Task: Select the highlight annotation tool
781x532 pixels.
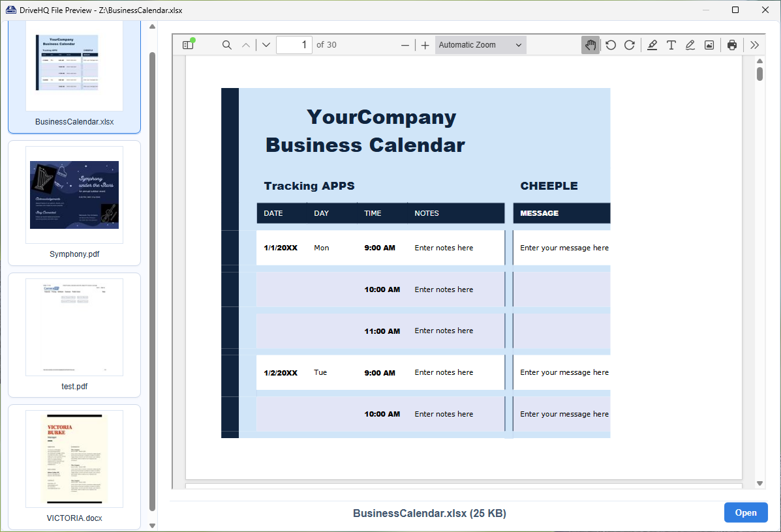Action: [x=652, y=45]
